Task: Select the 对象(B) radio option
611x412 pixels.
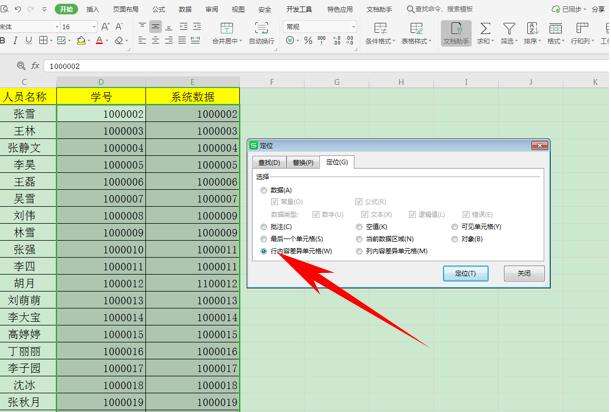Action: 454,239
